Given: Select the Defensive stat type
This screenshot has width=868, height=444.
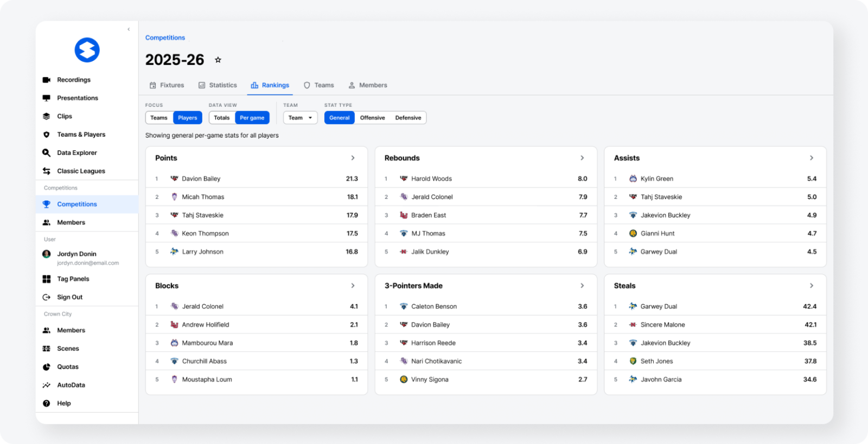Looking at the screenshot, I should coord(408,118).
